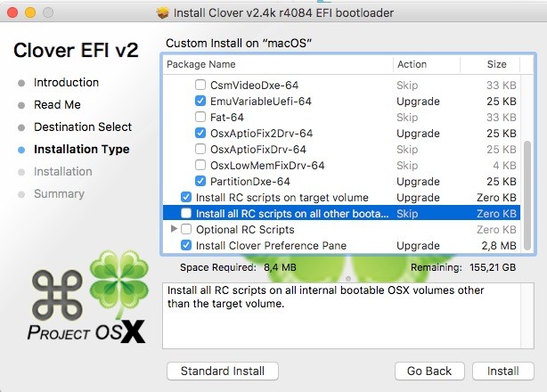
Task: Click the red close window button
Action: 12,14
